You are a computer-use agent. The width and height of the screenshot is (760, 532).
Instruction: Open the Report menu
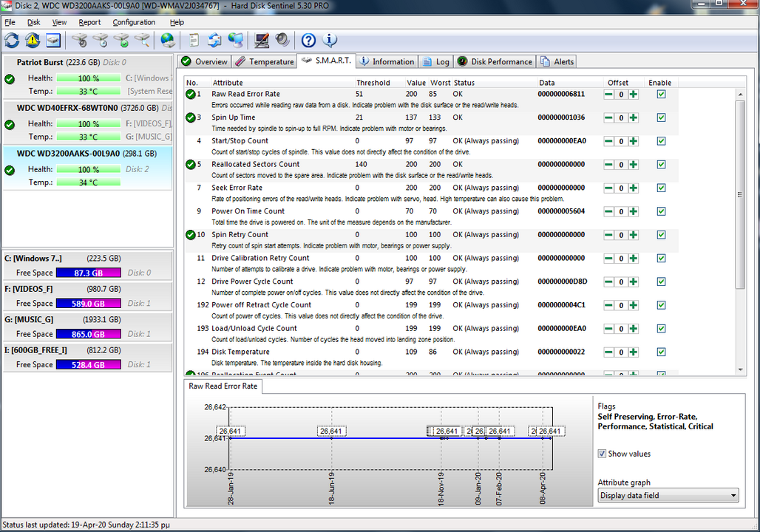pos(89,22)
